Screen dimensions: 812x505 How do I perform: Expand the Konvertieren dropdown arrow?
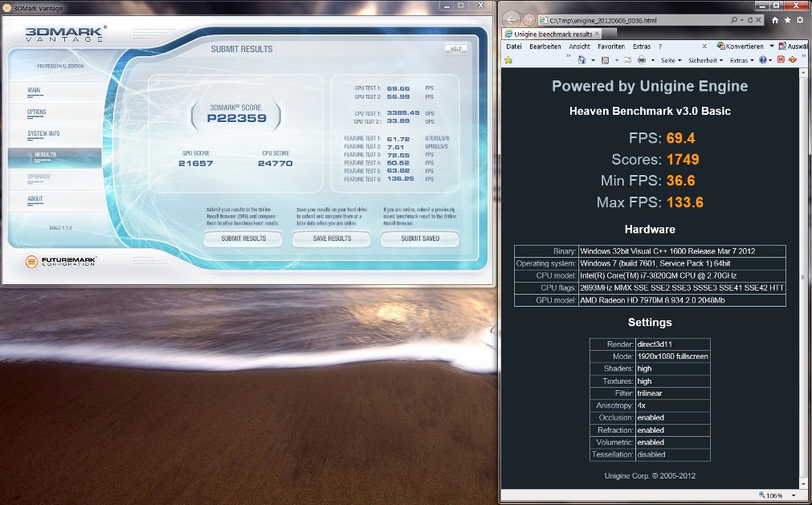tap(771, 46)
